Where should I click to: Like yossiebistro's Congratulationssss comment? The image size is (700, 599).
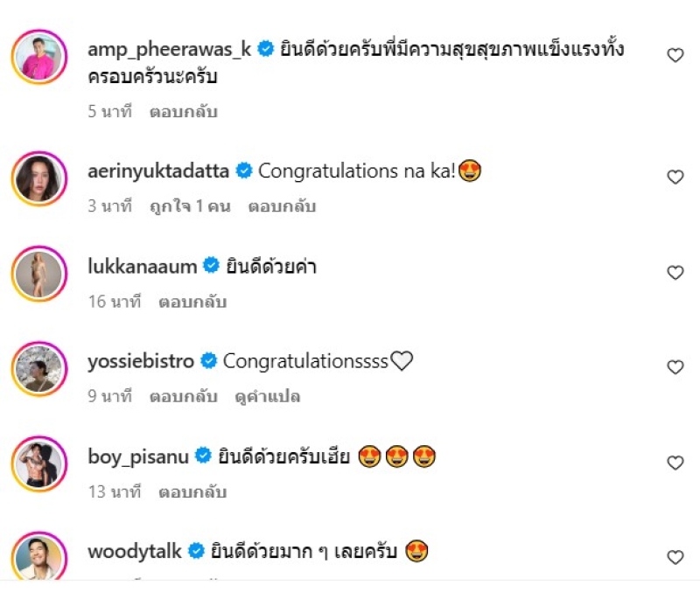click(675, 367)
